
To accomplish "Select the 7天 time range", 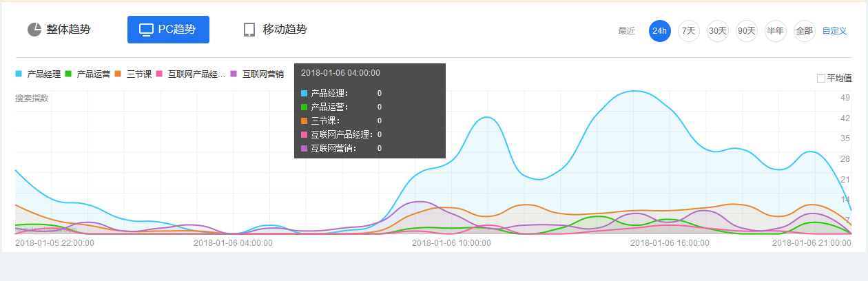I will (688, 31).
